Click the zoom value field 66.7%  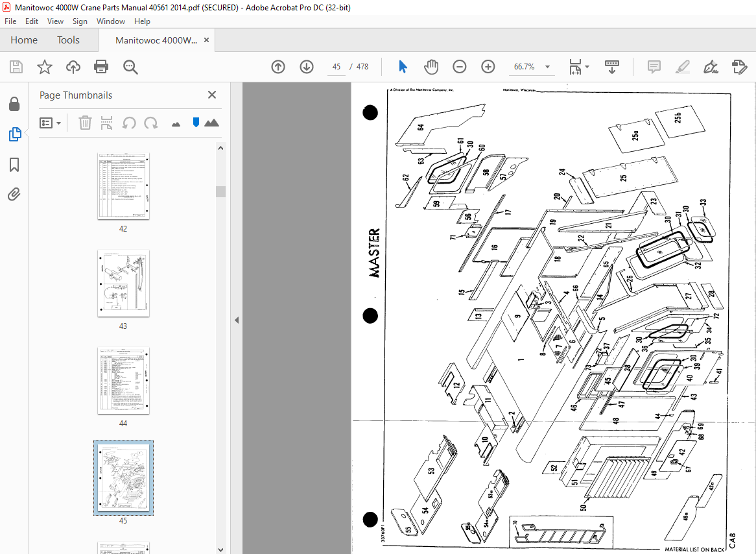pyautogui.click(x=525, y=67)
